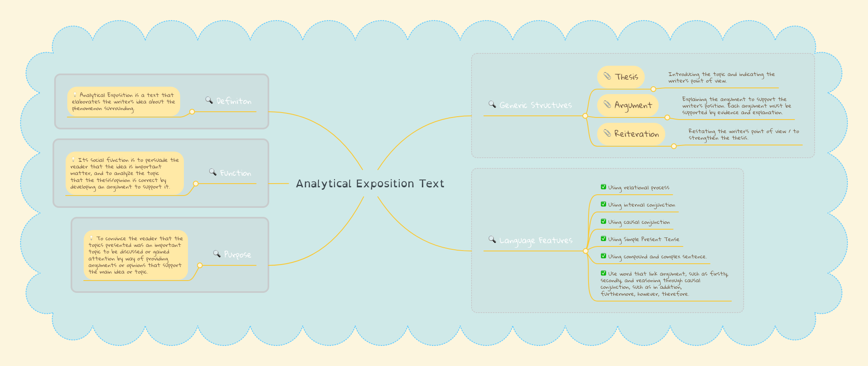Collapse the Generic Structures branch circle
Viewport: 868px width, 366px height.
(585, 116)
